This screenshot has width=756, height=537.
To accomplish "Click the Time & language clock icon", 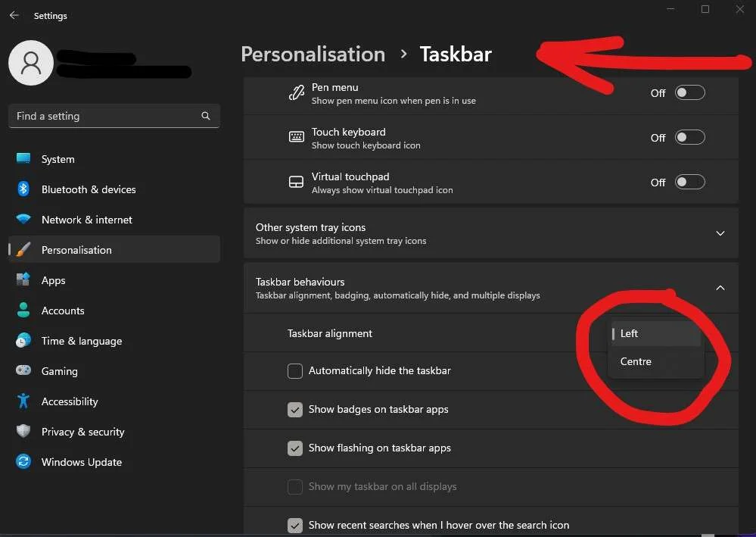I will click(23, 341).
